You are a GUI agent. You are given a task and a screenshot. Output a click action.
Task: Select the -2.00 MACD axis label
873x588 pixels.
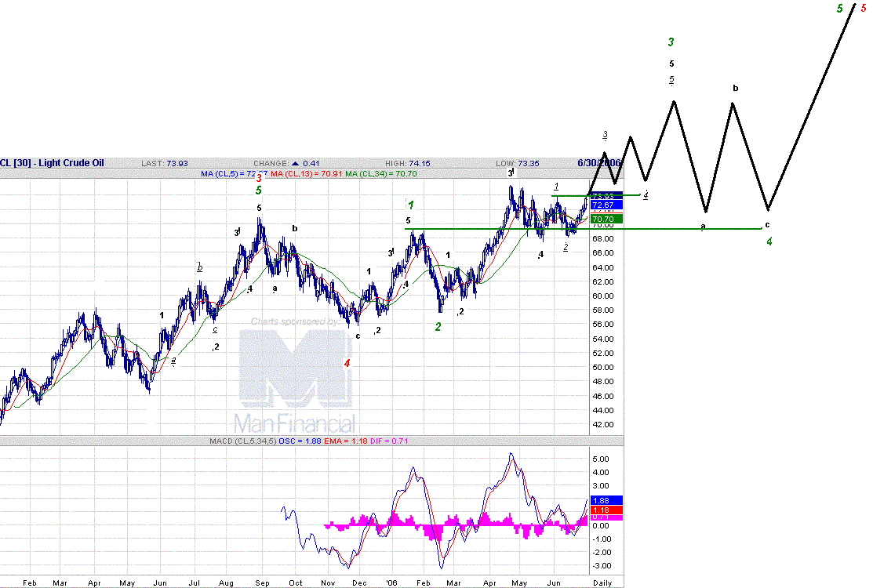(x=601, y=553)
